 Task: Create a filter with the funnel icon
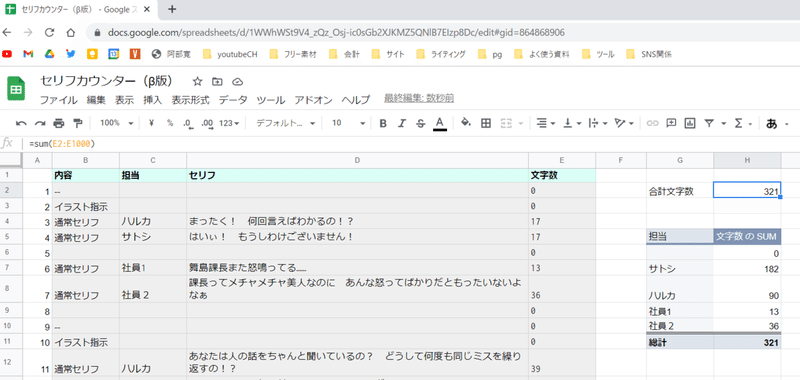tap(709, 123)
